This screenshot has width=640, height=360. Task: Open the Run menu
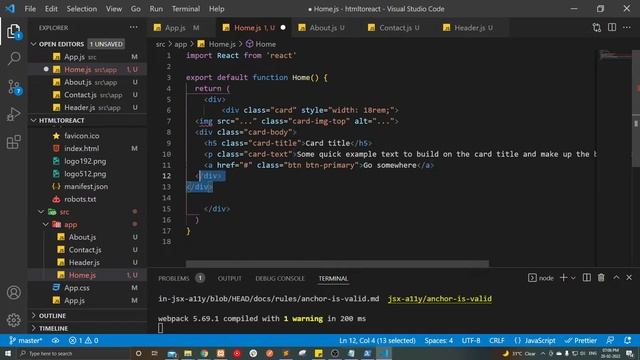click(x=156, y=9)
